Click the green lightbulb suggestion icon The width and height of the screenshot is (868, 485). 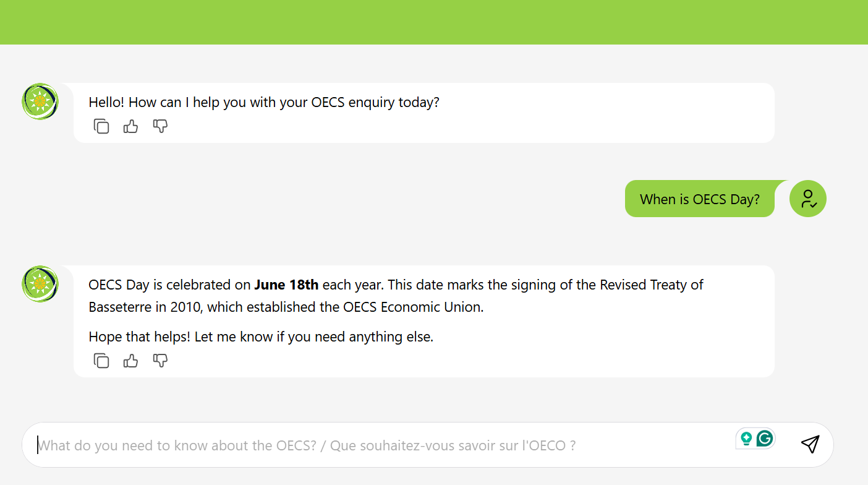click(746, 439)
